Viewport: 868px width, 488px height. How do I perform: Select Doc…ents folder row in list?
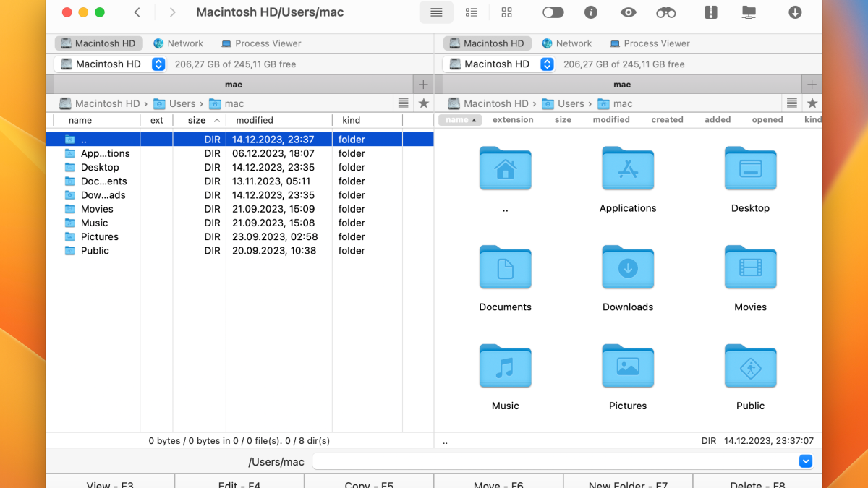click(x=239, y=181)
